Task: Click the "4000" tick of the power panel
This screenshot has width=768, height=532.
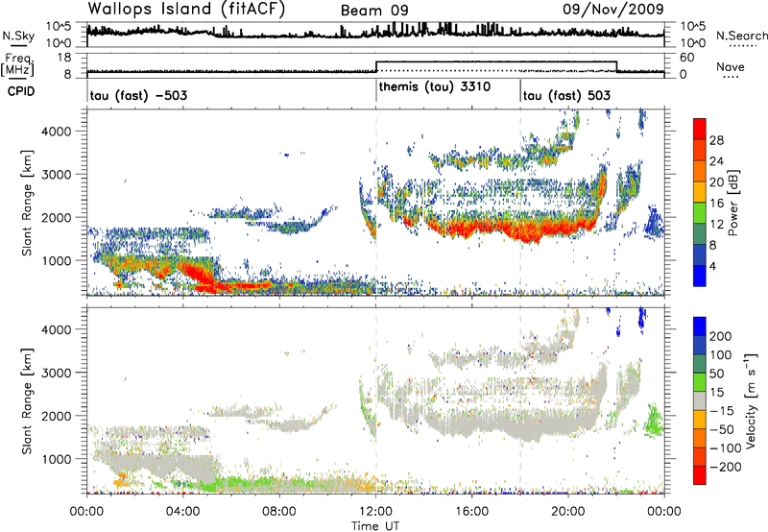Action: point(56,132)
